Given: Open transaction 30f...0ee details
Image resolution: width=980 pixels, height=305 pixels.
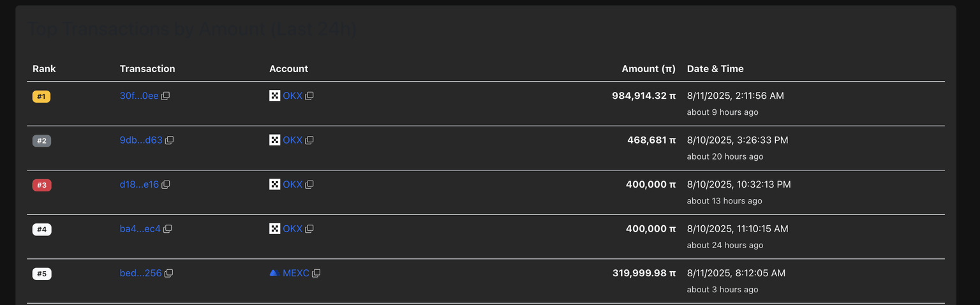Looking at the screenshot, I should (x=138, y=96).
